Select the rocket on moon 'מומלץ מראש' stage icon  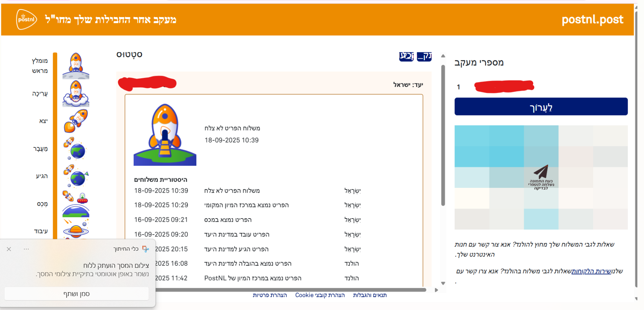[x=76, y=66]
